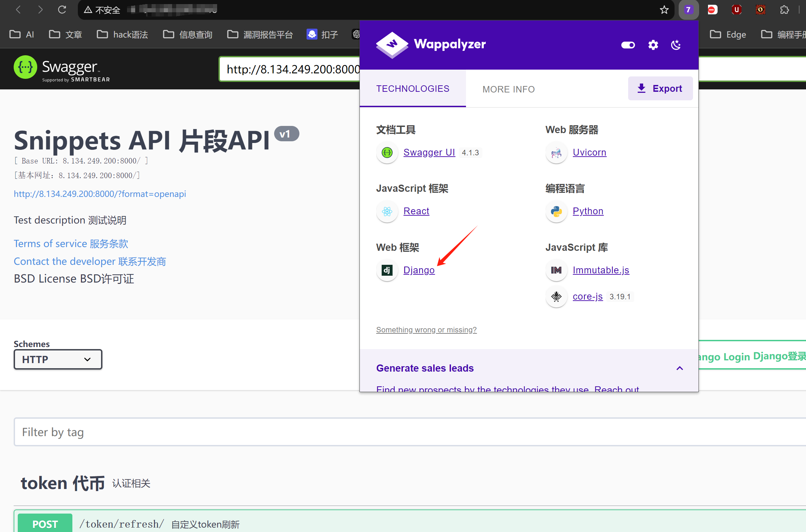Bookmark page with star icon
Image resolution: width=806 pixels, height=532 pixels.
tap(664, 10)
